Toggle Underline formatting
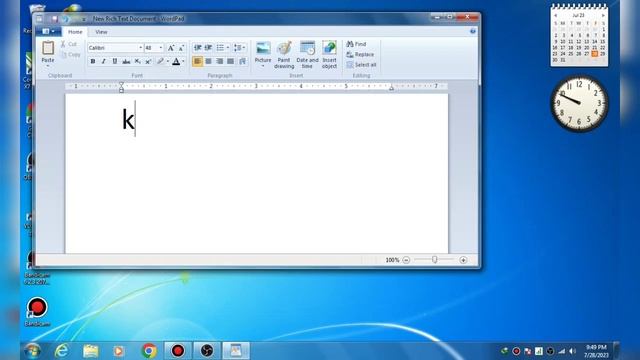The height and width of the screenshot is (360, 640). click(x=115, y=61)
